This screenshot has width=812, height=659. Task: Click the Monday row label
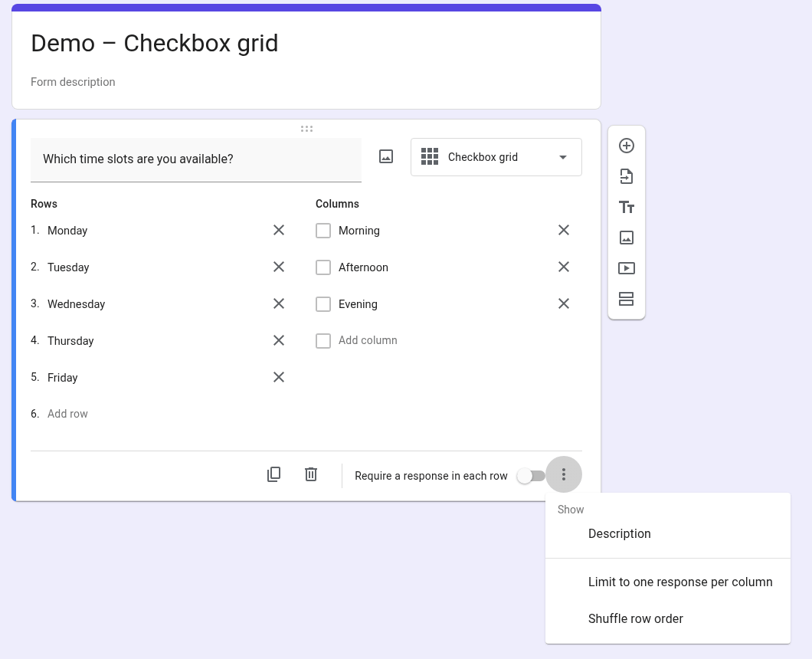pyautogui.click(x=67, y=231)
